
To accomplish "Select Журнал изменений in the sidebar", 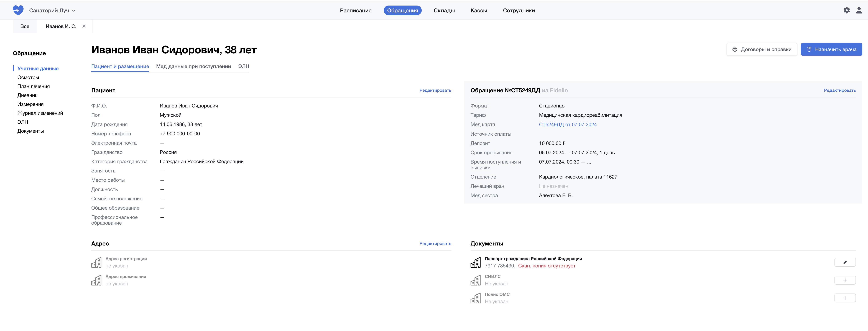I will (40, 113).
